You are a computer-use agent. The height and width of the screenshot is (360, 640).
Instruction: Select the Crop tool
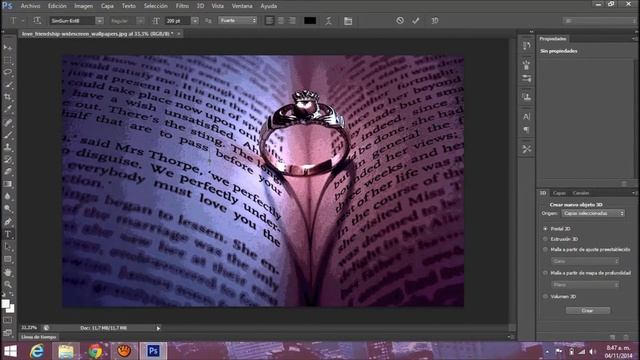click(8, 97)
